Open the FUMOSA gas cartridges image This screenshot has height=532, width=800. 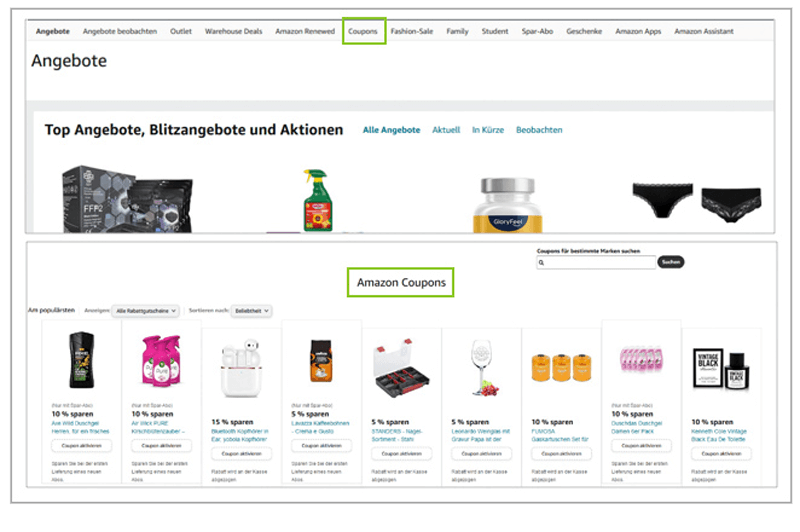click(x=561, y=367)
